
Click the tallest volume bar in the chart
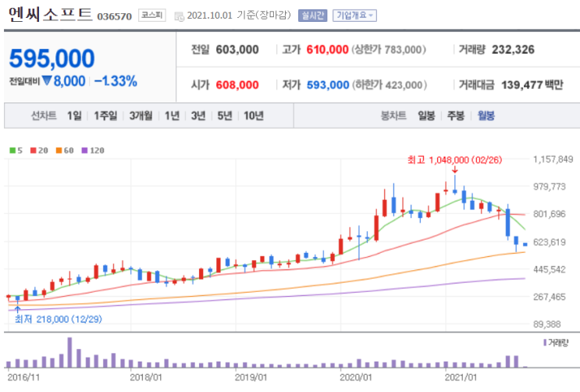[69, 352]
